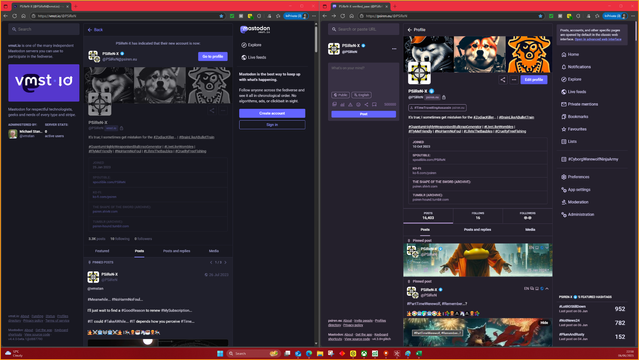The width and height of the screenshot is (639, 360).
Task: Focus the Search or paste URL field
Action: [364, 29]
